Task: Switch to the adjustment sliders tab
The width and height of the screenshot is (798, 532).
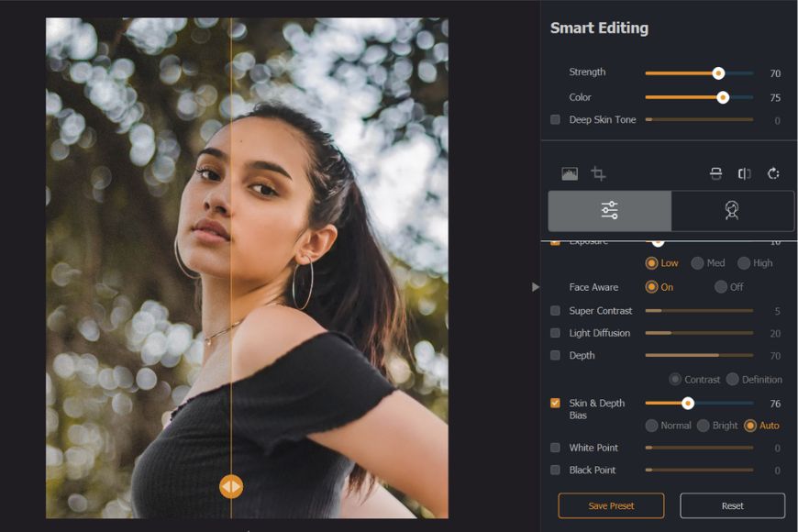Action: coord(610,211)
